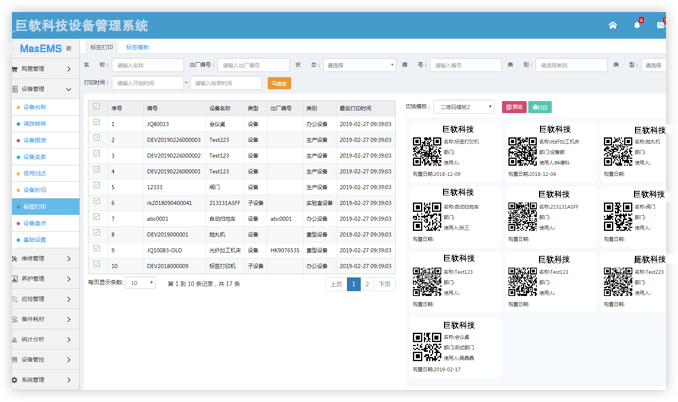Viewport: 678px width, 402px height.
Task: Expand the 购置管理 menu chevron
Action: [x=69, y=69]
